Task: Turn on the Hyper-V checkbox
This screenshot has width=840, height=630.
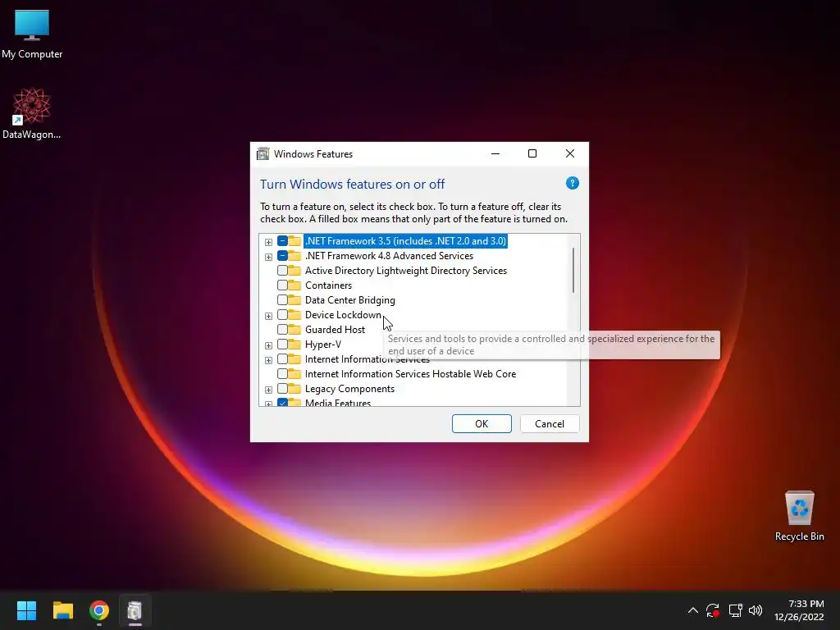Action: (282, 345)
